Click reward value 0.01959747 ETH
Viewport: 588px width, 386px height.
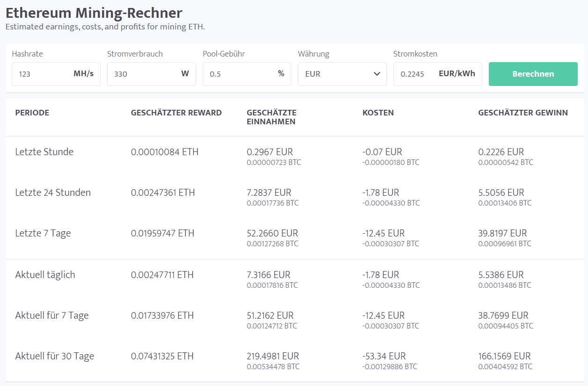coord(162,233)
